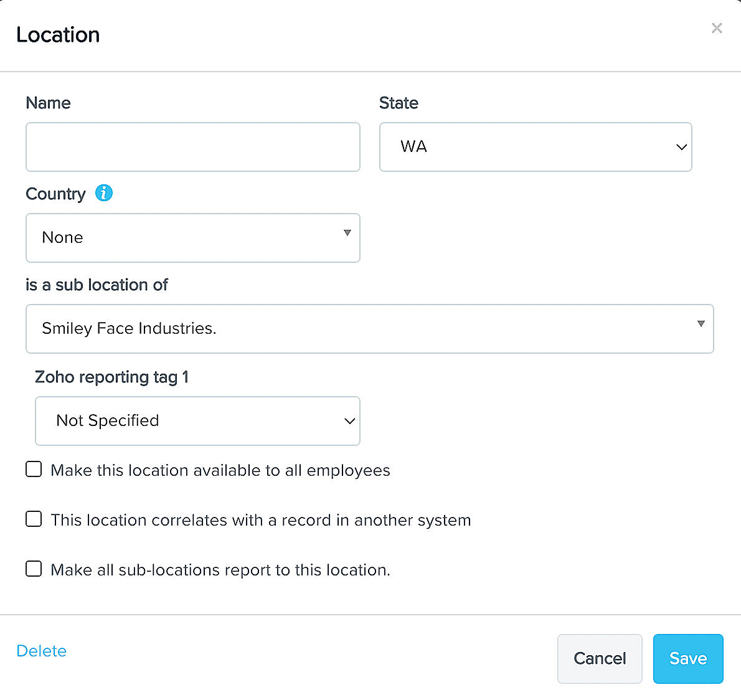Click the chevron arrow in the State field
Screen dimensions: 741x700
pos(681,147)
